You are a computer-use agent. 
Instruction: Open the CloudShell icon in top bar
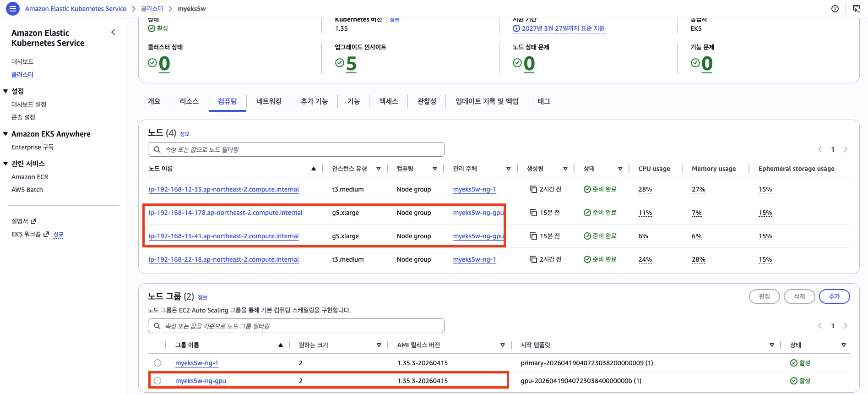[857, 9]
